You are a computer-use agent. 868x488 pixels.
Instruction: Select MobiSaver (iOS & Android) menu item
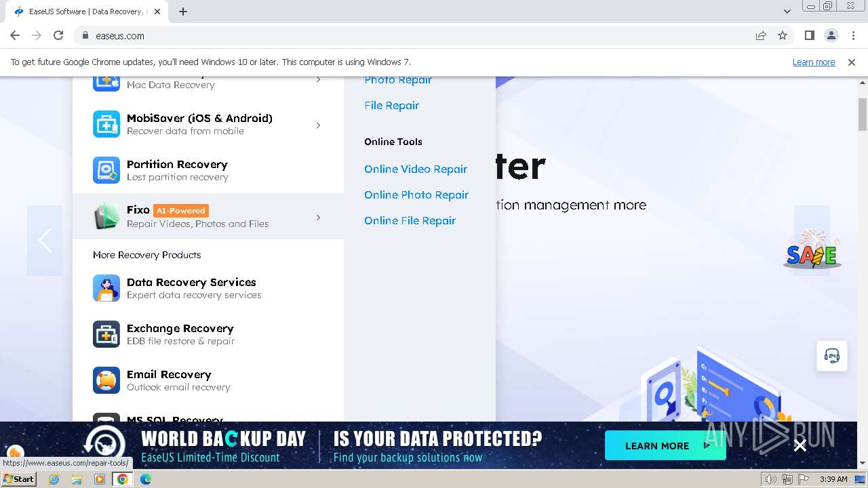tap(208, 124)
